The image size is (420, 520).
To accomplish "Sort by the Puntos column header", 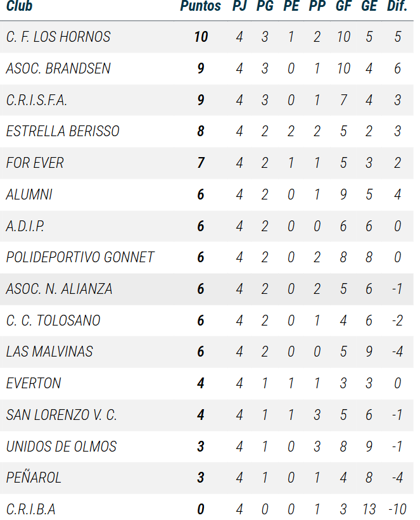I will (200, 7).
